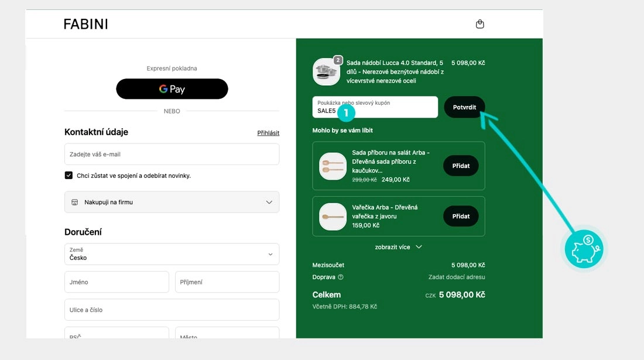Uncheck the newsletter subscription checkbox
The height and width of the screenshot is (360, 644).
[68, 175]
